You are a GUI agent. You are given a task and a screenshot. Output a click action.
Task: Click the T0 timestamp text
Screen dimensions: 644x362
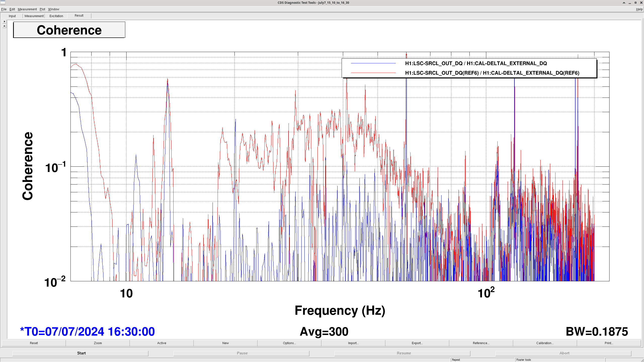(x=87, y=332)
